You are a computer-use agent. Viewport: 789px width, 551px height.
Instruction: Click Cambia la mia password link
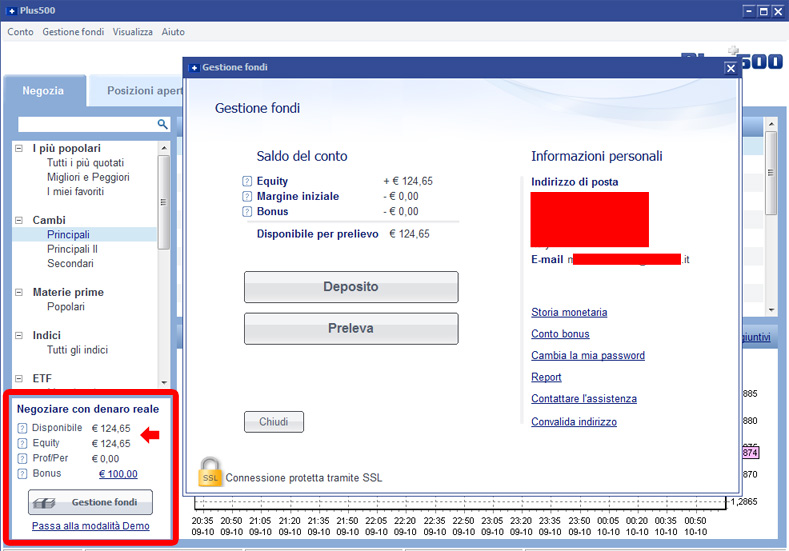point(588,356)
